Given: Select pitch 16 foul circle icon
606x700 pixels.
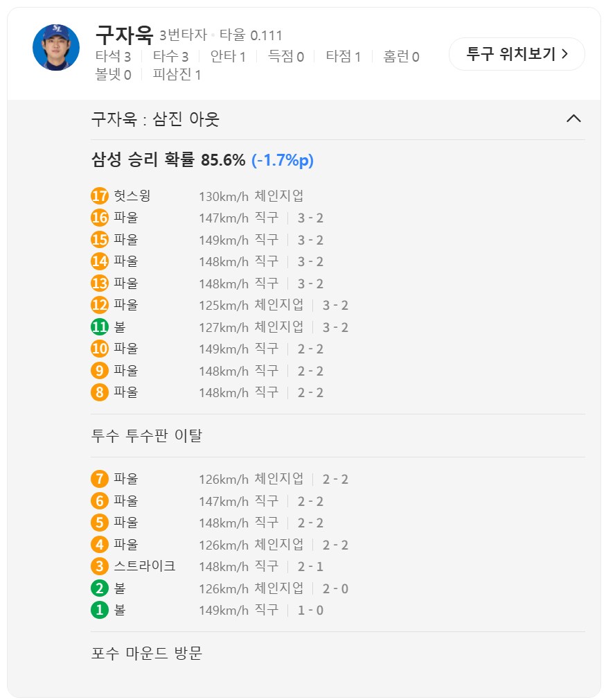Looking at the screenshot, I should [x=100, y=218].
